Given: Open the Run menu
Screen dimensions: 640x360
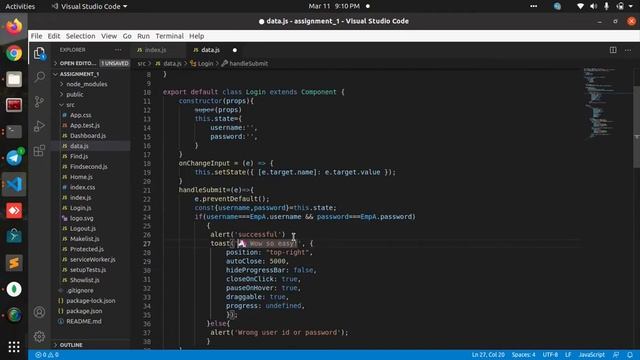Looking at the screenshot, I should [143, 36].
